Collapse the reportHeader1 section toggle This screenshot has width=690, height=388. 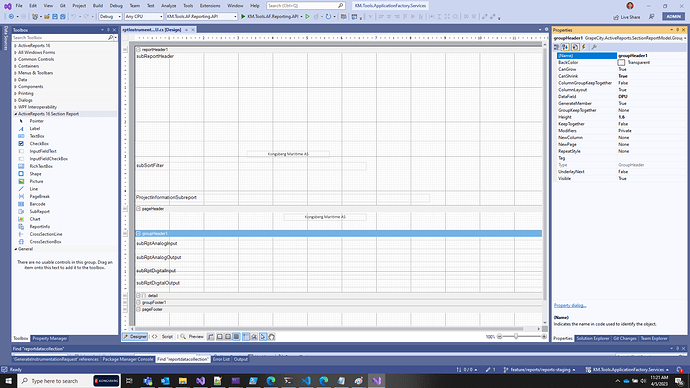click(x=138, y=50)
